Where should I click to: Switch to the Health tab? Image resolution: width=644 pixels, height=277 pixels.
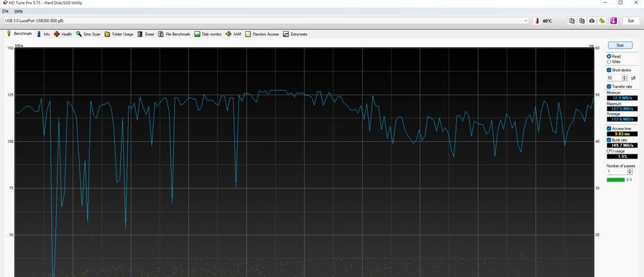[x=63, y=34]
